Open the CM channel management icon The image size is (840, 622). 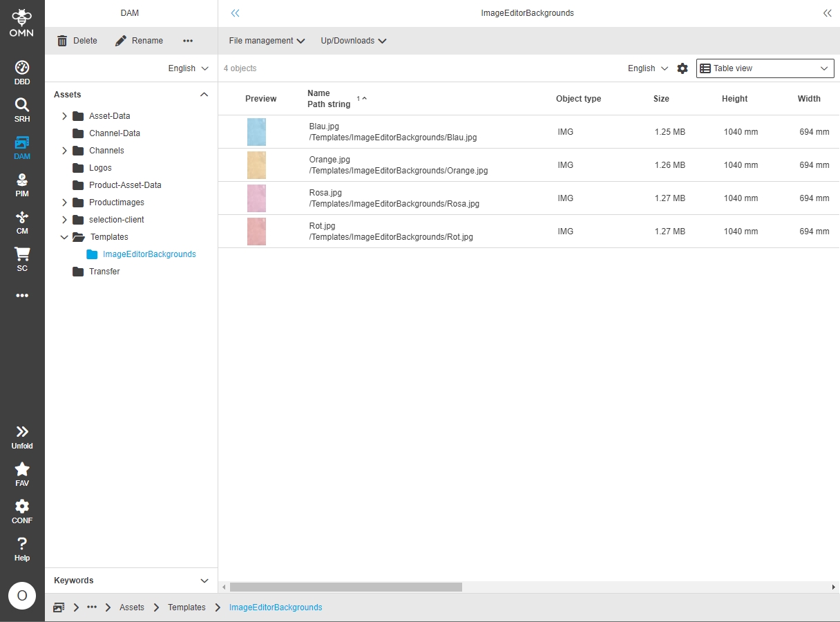[x=22, y=222]
